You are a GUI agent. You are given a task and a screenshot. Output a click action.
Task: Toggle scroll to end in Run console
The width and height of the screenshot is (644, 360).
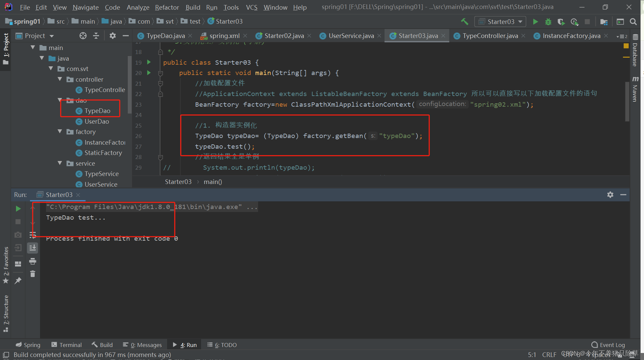[33, 248]
